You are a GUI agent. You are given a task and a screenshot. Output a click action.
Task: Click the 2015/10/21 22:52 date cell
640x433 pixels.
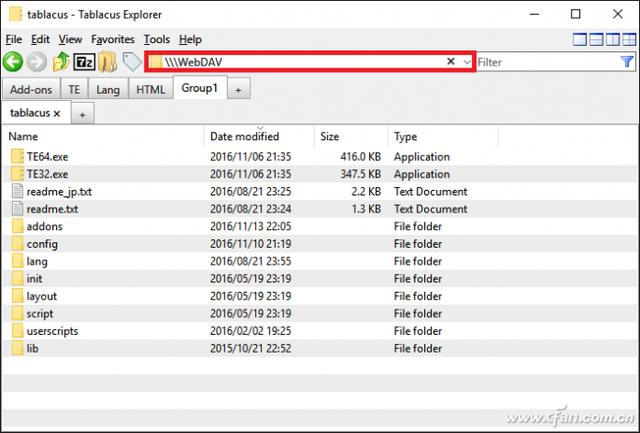[251, 349]
